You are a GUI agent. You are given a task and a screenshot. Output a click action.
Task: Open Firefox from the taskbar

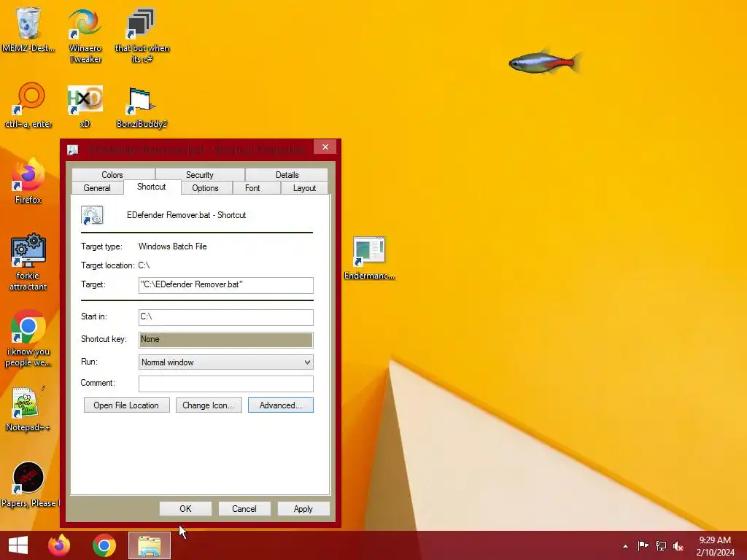[59, 545]
